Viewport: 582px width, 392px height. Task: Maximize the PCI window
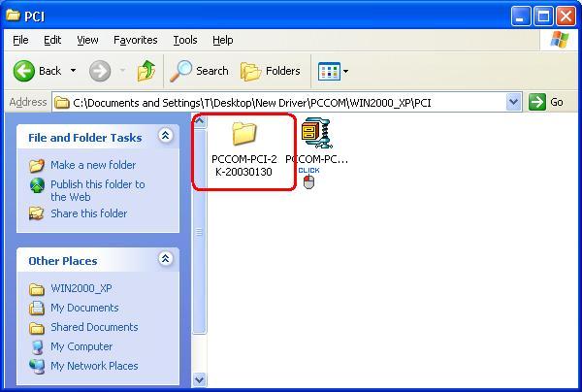click(543, 16)
